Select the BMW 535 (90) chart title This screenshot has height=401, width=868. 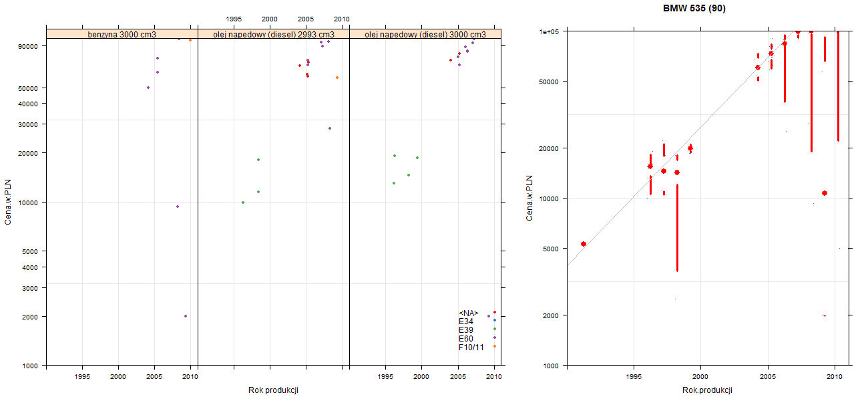coord(694,9)
